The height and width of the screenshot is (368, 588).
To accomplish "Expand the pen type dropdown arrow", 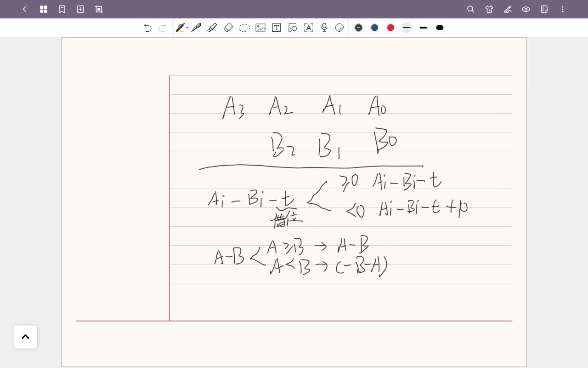I will point(187,28).
